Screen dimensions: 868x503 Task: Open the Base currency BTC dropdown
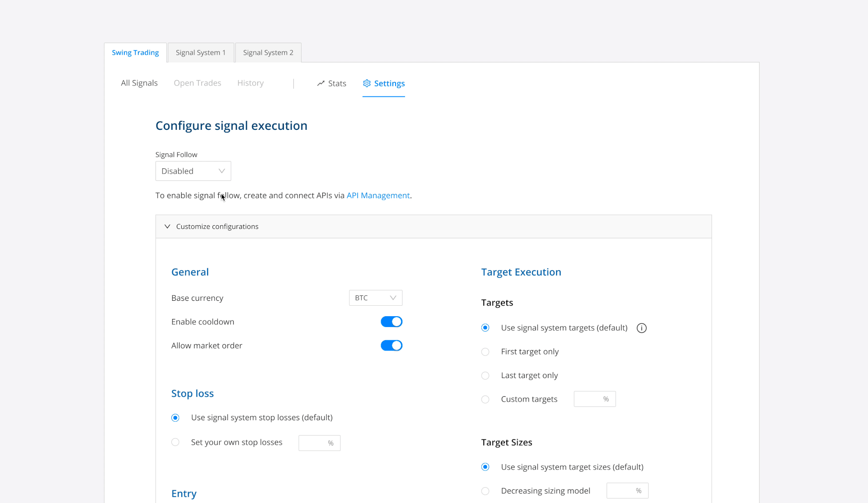tap(375, 298)
